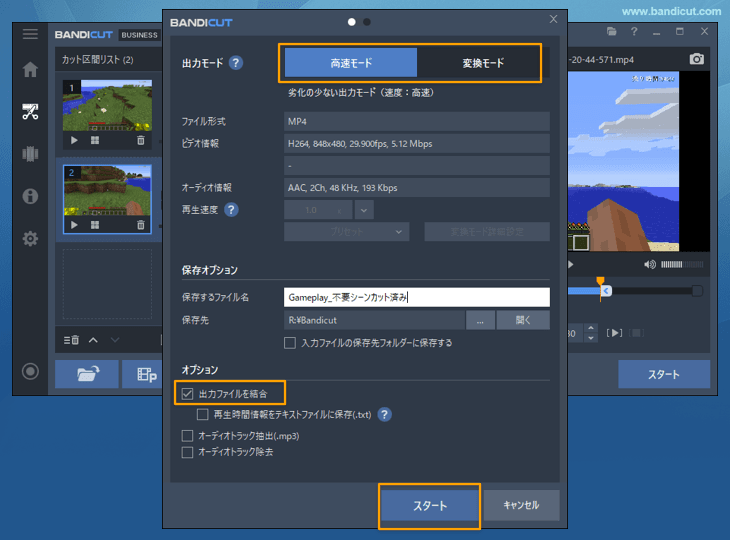
Task: Click the orange timeline position marker
Action: [x=601, y=281]
